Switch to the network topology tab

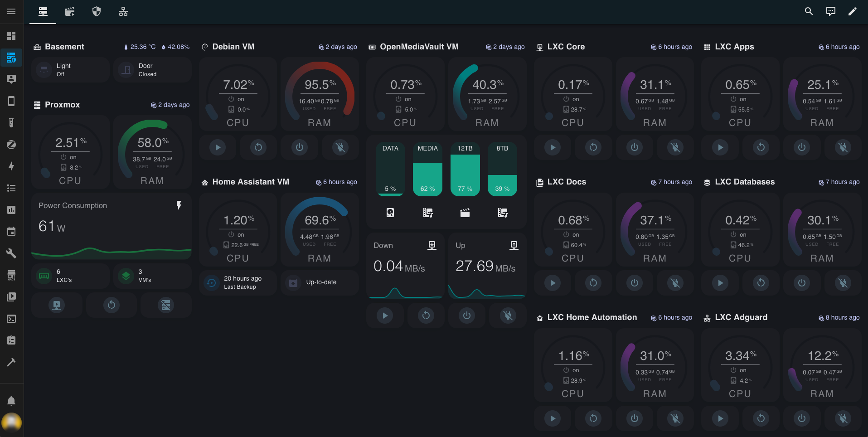click(123, 12)
